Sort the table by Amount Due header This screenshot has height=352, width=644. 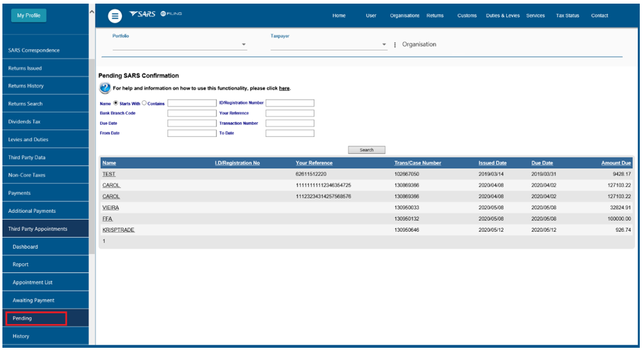(616, 163)
